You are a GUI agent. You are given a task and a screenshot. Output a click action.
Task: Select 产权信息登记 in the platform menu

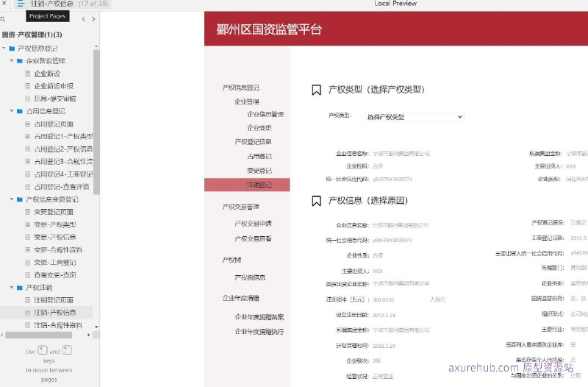coord(240,88)
